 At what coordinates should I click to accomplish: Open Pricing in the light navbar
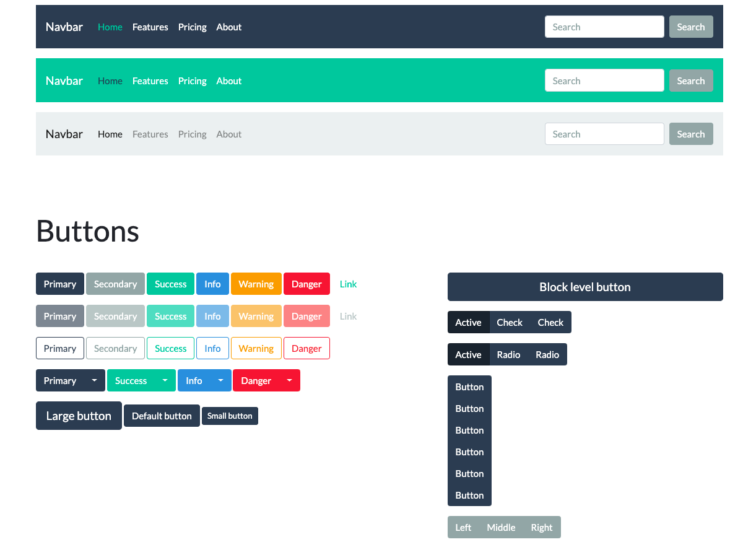point(193,134)
